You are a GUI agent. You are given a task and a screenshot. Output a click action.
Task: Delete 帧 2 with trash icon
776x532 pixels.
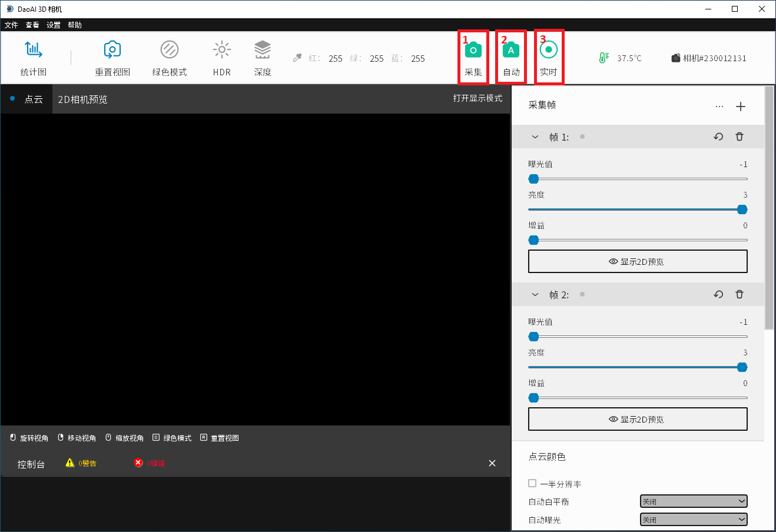739,294
